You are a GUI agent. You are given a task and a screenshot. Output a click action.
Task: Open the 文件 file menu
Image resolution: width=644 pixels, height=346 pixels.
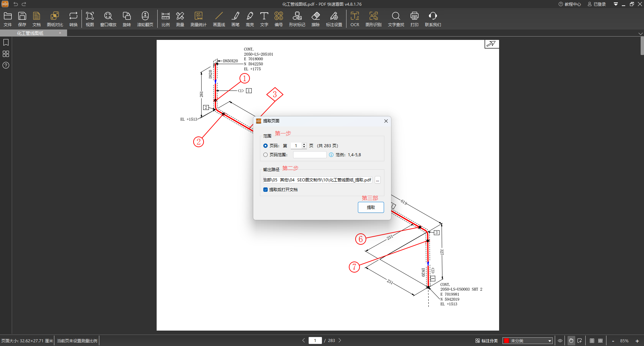click(8, 19)
